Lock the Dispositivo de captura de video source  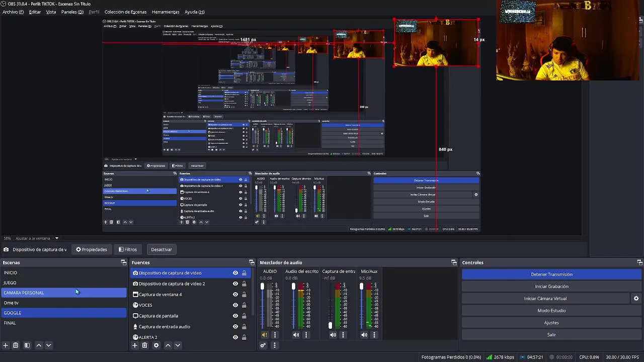(x=244, y=273)
